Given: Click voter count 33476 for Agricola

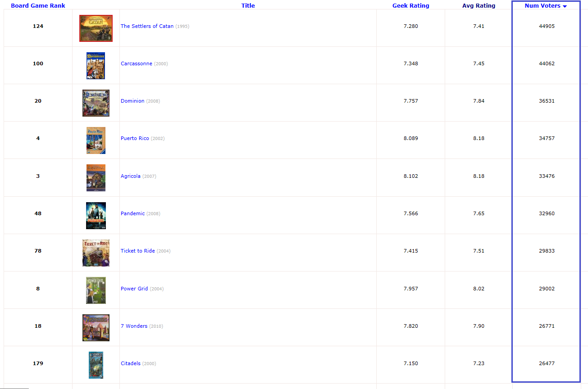Looking at the screenshot, I should pyautogui.click(x=547, y=176).
